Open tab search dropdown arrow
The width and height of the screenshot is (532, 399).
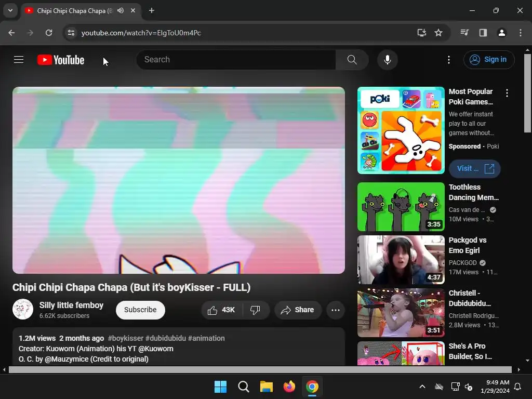[10, 10]
